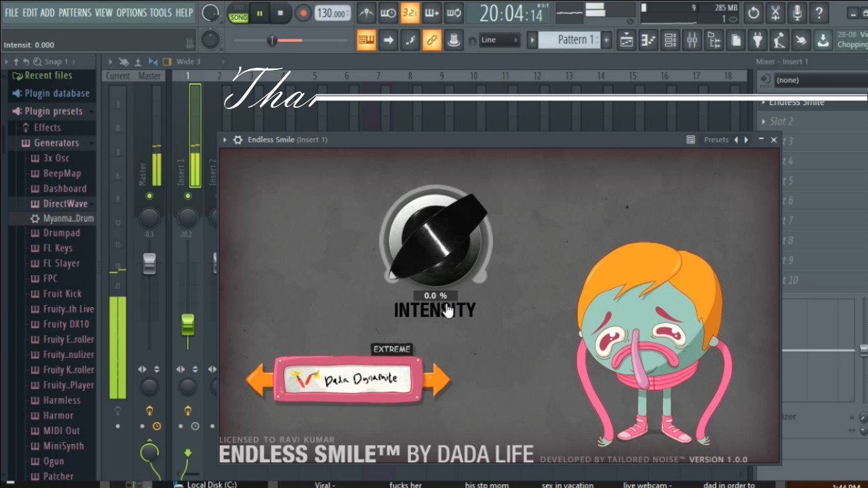Mute the Master mixer track
868x488 pixels.
pos(149,196)
